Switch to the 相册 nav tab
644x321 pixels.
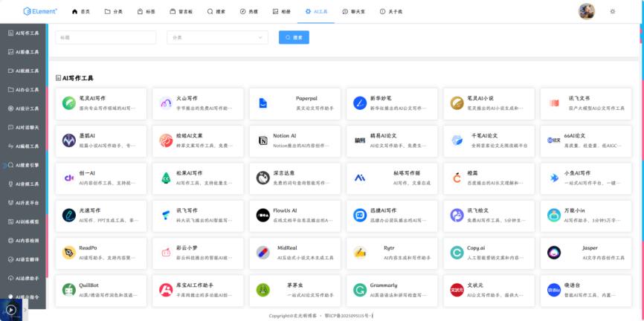(282, 12)
